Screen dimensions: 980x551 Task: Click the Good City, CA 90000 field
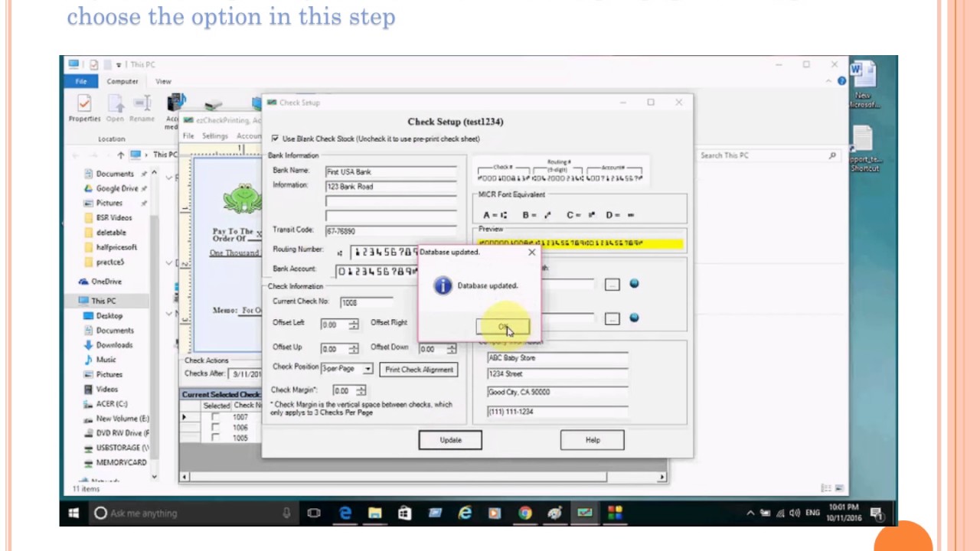(557, 392)
